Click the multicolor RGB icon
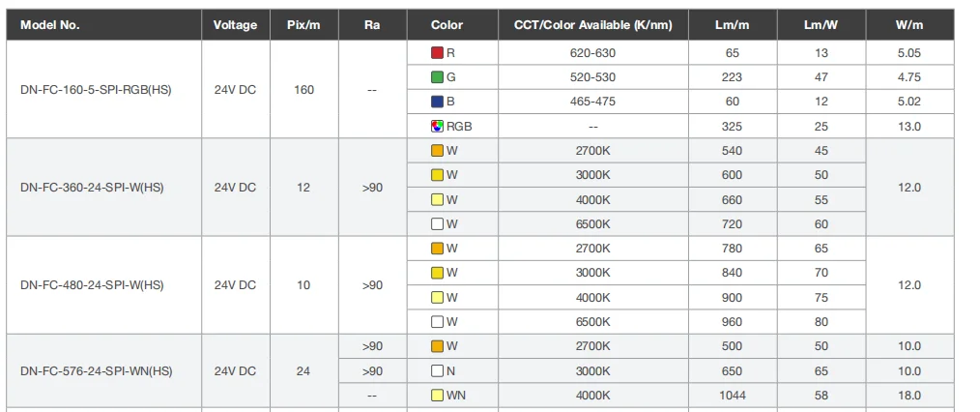 tap(437, 126)
